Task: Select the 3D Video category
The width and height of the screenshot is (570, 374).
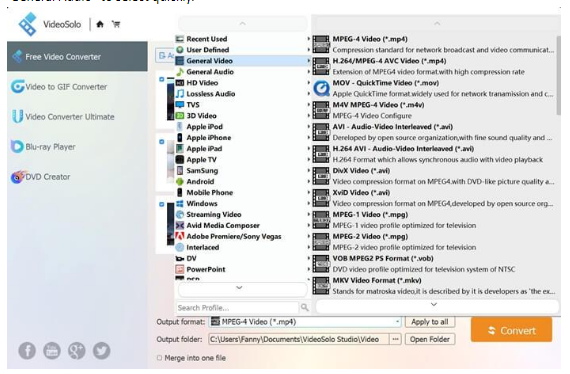Action: click(x=242, y=116)
